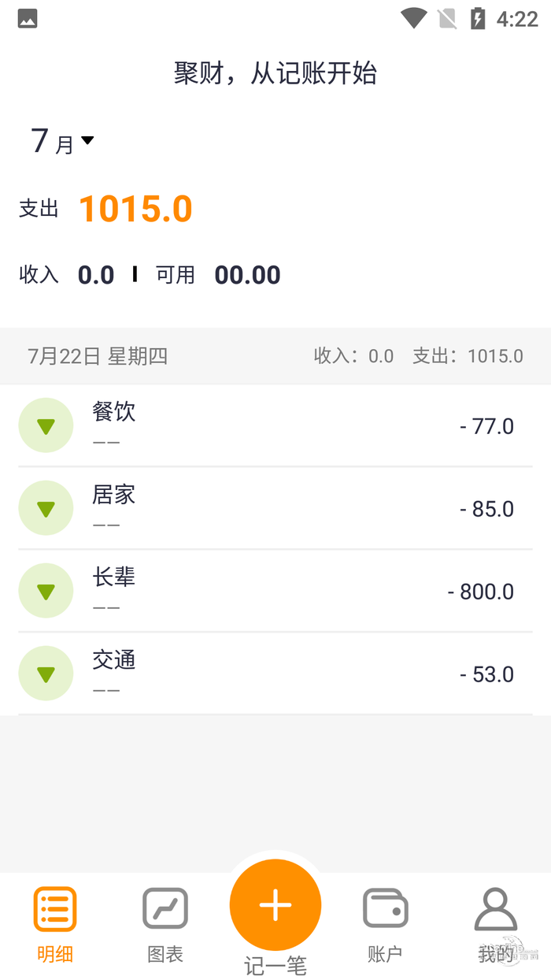551x980 pixels.
Task: Tap the orange plus 记一笔 button
Action: click(275, 905)
